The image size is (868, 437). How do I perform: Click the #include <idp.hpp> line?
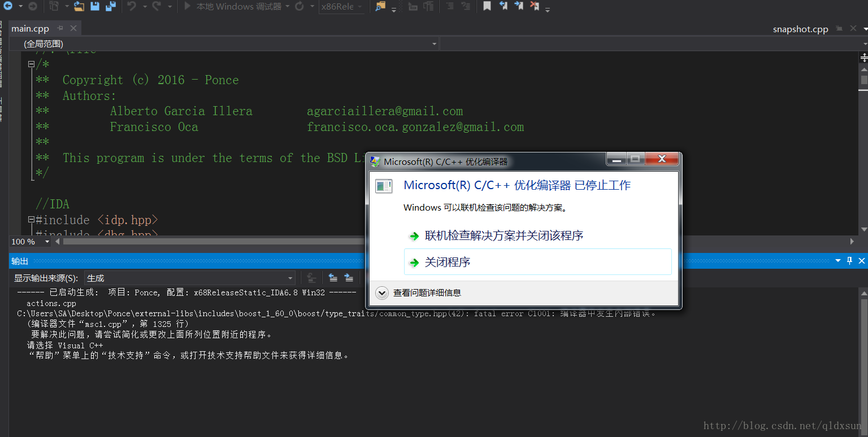(97, 220)
